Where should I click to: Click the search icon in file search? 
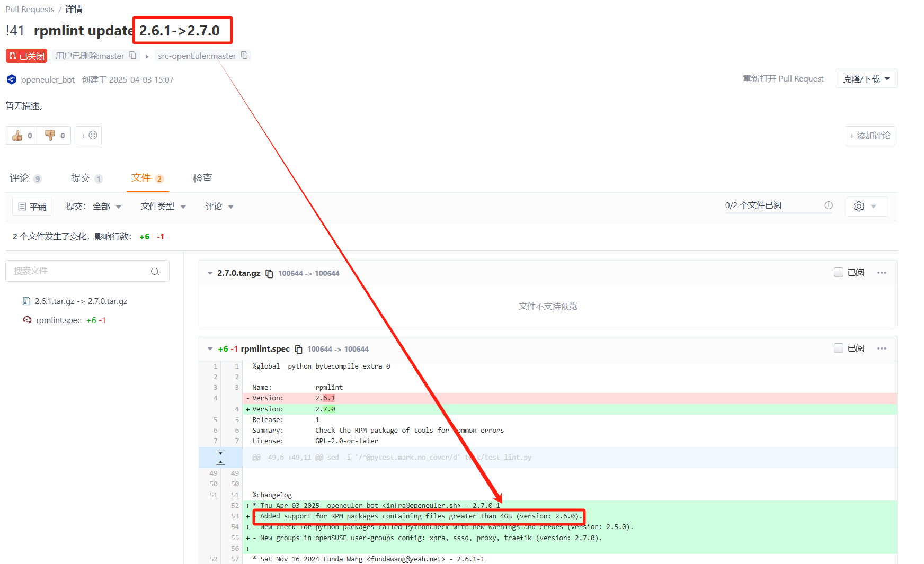pos(155,272)
